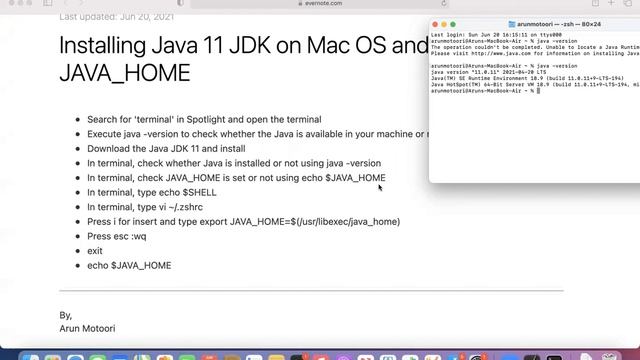
Task: Show the Safari tab overview
Action: pos(628,3)
